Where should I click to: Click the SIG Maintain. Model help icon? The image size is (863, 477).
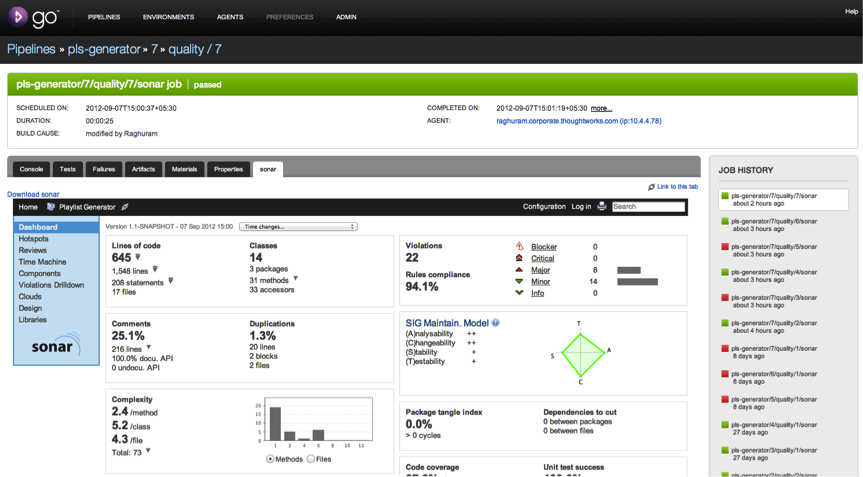pyautogui.click(x=496, y=323)
